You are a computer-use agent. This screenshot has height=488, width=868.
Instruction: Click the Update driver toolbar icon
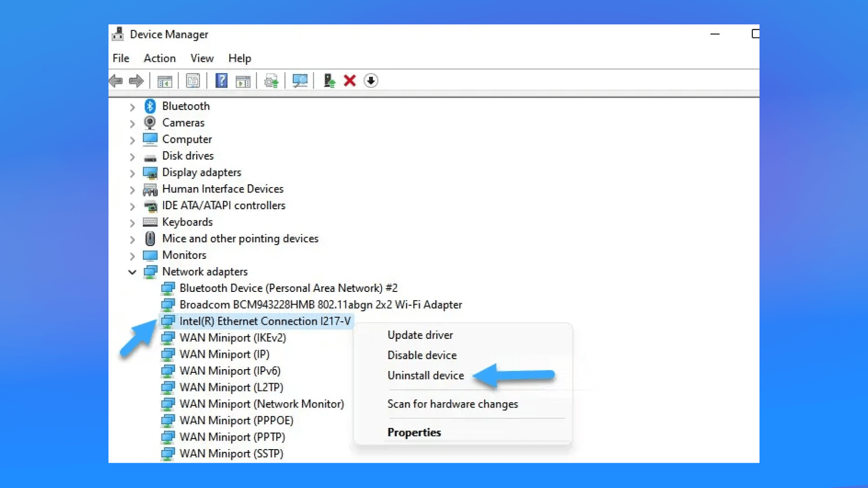(x=271, y=81)
